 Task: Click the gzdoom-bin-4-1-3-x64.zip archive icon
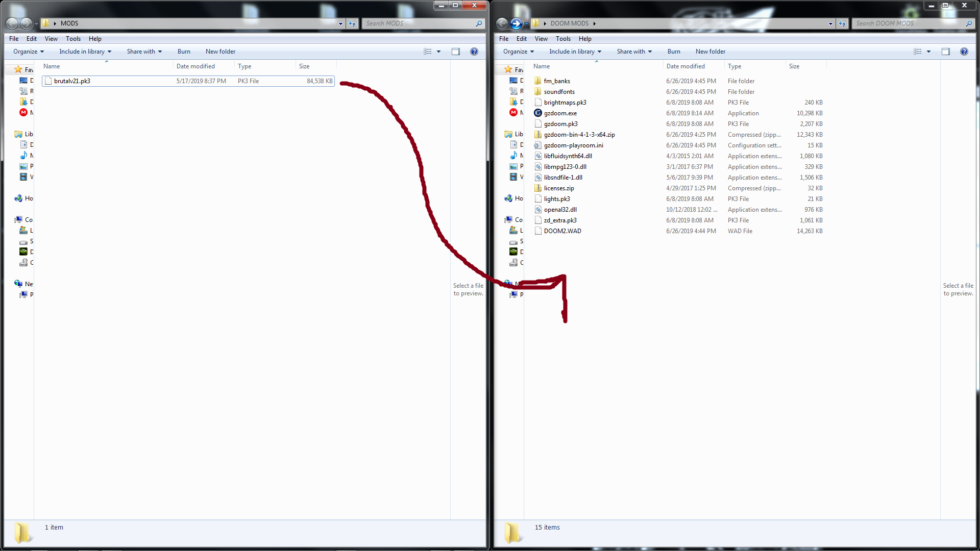(538, 135)
